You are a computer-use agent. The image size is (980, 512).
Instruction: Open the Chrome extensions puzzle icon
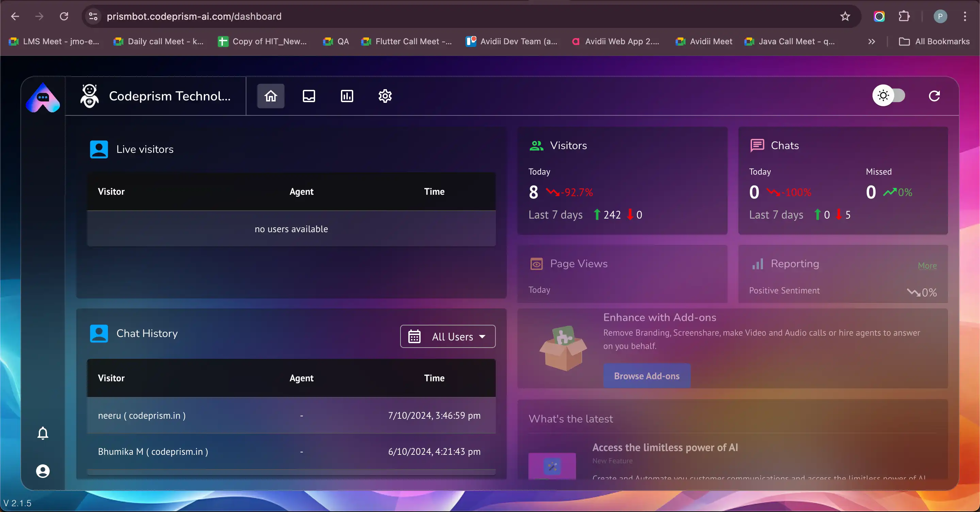point(904,16)
